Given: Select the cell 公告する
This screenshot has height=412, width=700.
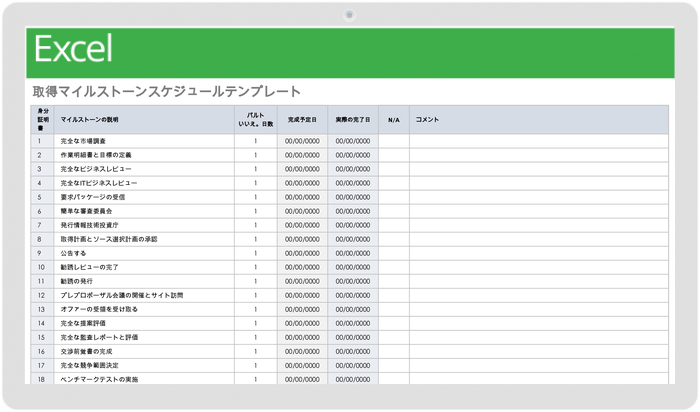Looking at the screenshot, I should point(144,253).
